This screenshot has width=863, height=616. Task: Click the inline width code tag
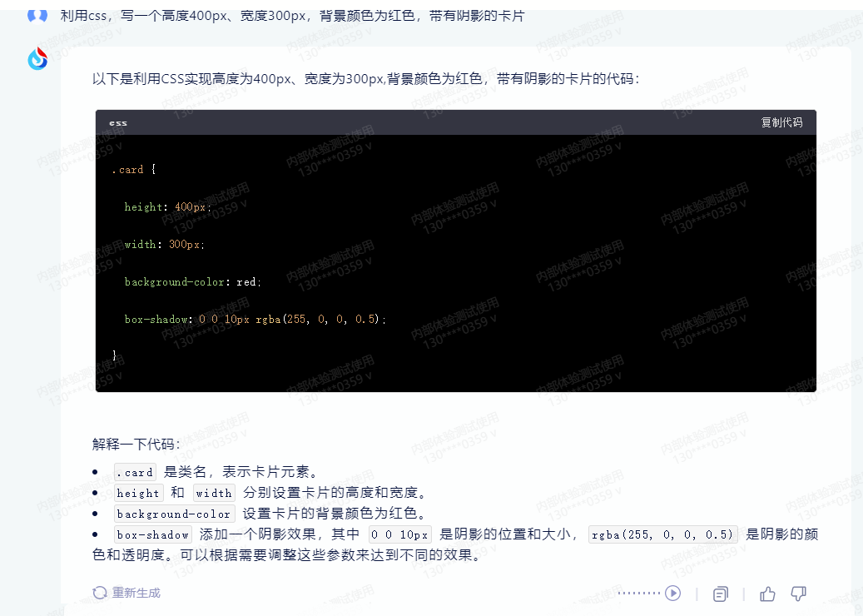click(x=214, y=494)
